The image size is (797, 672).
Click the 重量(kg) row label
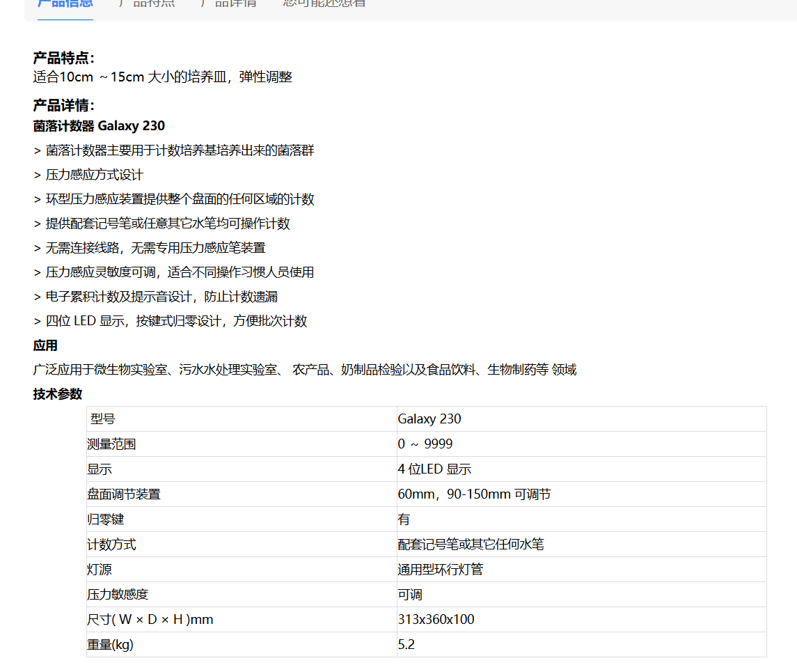pos(110,645)
